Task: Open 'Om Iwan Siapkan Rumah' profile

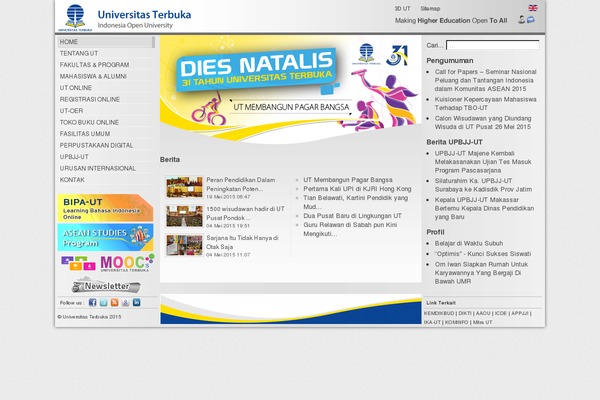Action: click(x=481, y=273)
